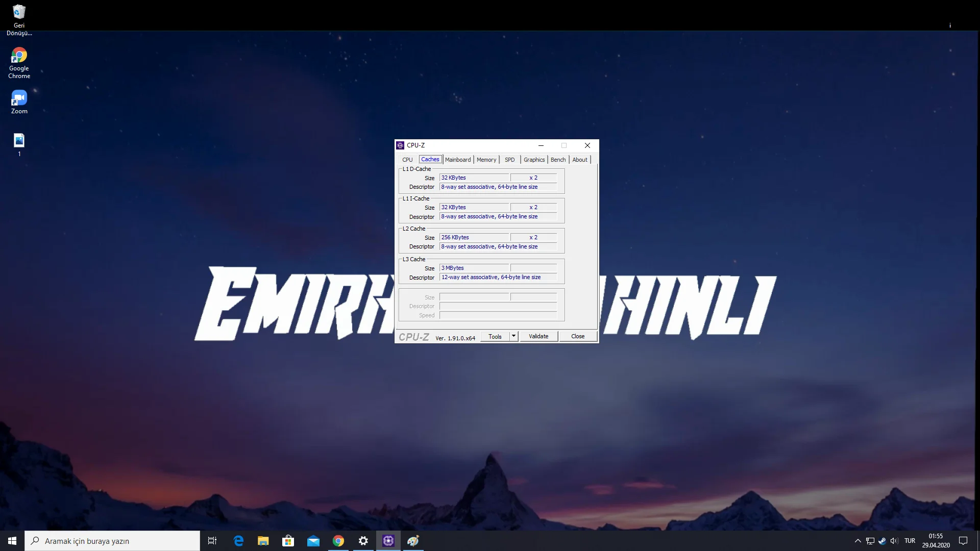Screen dimensions: 980x551
Task: Open Microsoft Store from taskbar
Action: [288, 541]
